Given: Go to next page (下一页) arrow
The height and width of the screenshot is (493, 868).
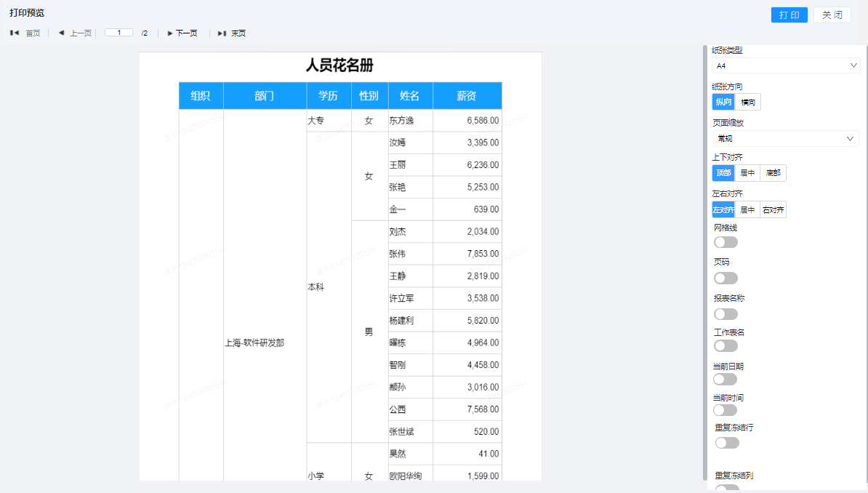Looking at the screenshot, I should (170, 33).
